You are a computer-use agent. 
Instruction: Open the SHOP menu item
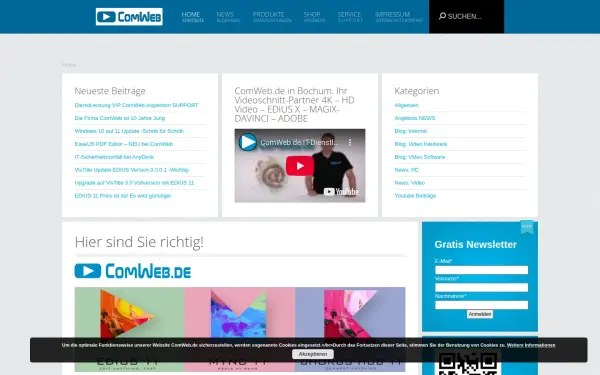(314, 17)
